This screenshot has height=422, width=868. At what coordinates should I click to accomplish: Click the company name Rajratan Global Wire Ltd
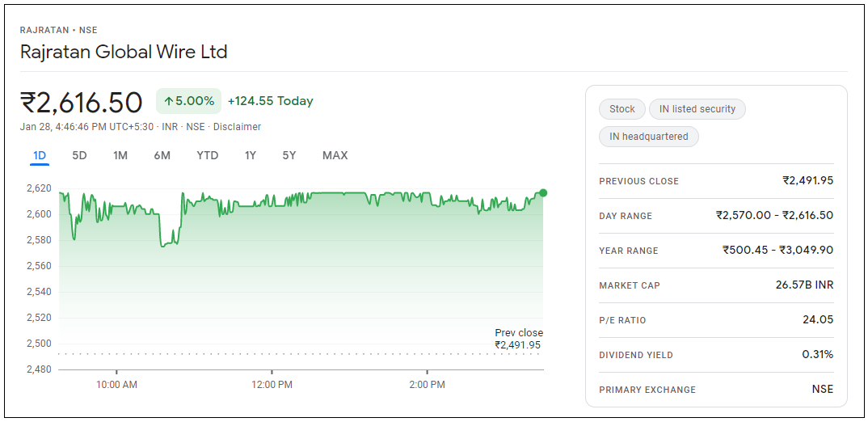pos(124,52)
